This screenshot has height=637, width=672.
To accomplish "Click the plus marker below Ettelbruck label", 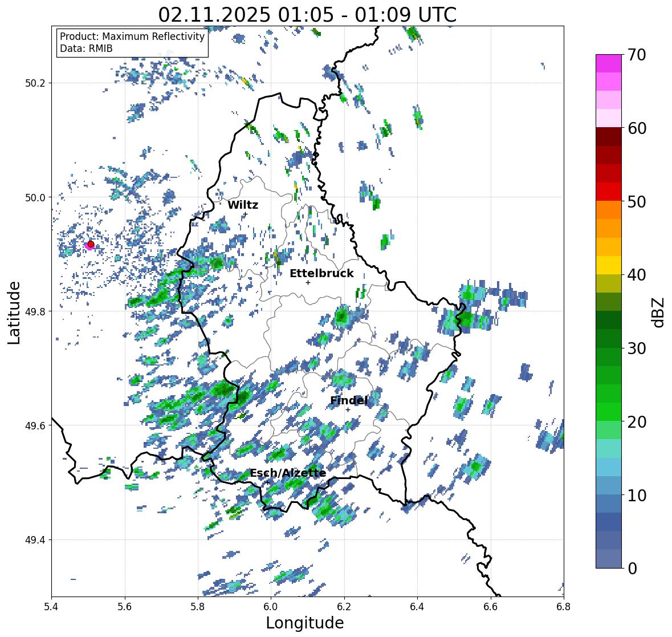I will pyautogui.click(x=308, y=282).
